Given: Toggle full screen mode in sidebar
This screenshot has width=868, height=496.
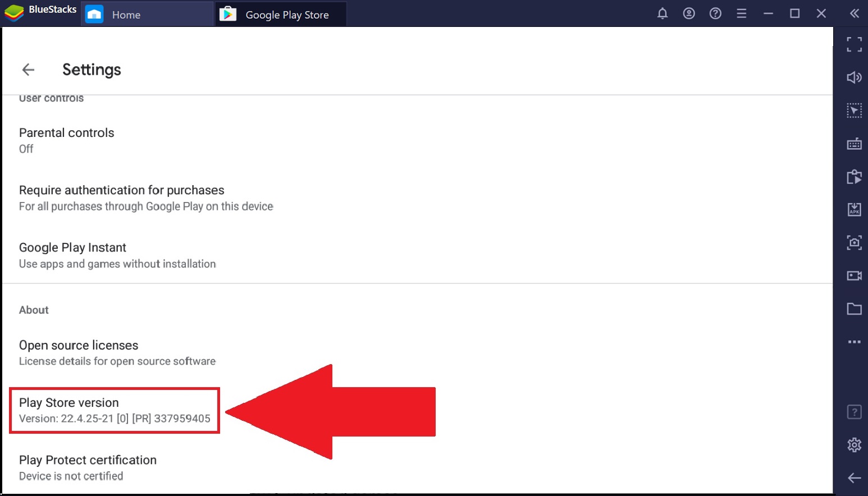Looking at the screenshot, I should (x=854, y=44).
